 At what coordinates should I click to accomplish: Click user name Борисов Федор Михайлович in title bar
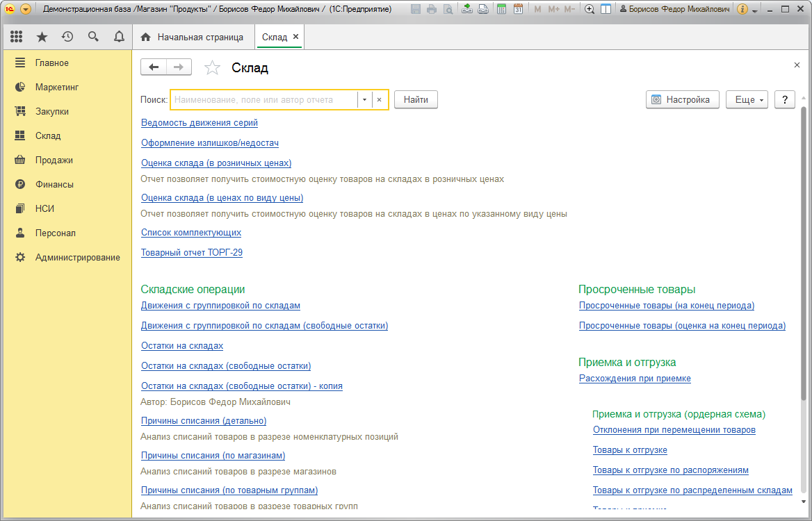tap(674, 9)
